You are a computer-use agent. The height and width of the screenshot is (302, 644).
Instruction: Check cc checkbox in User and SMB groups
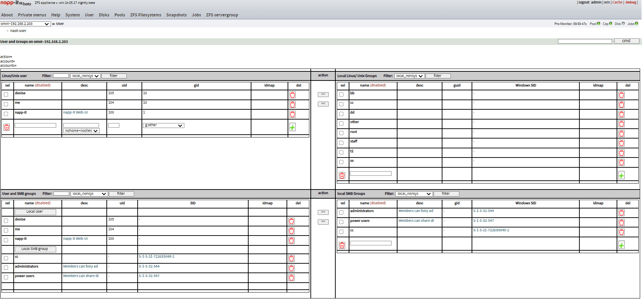(6, 258)
